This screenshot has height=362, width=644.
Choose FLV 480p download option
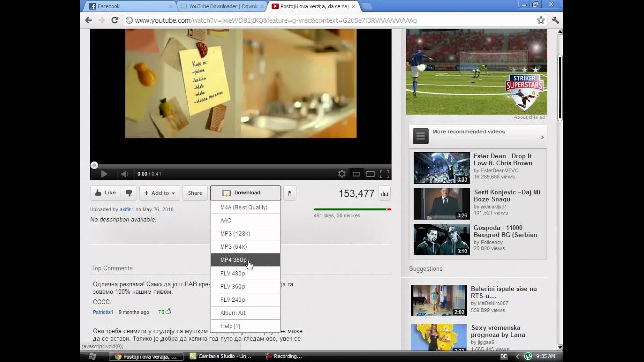[246, 273]
